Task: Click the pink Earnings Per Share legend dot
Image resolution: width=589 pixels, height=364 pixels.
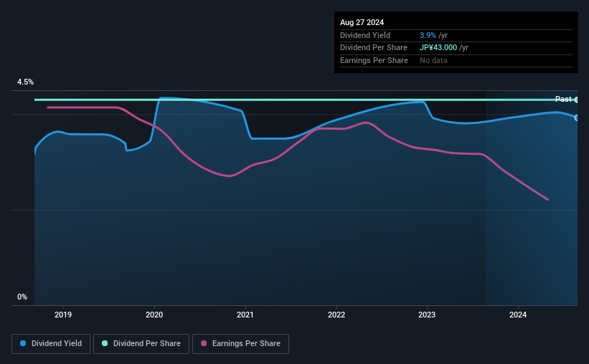Action: point(204,343)
